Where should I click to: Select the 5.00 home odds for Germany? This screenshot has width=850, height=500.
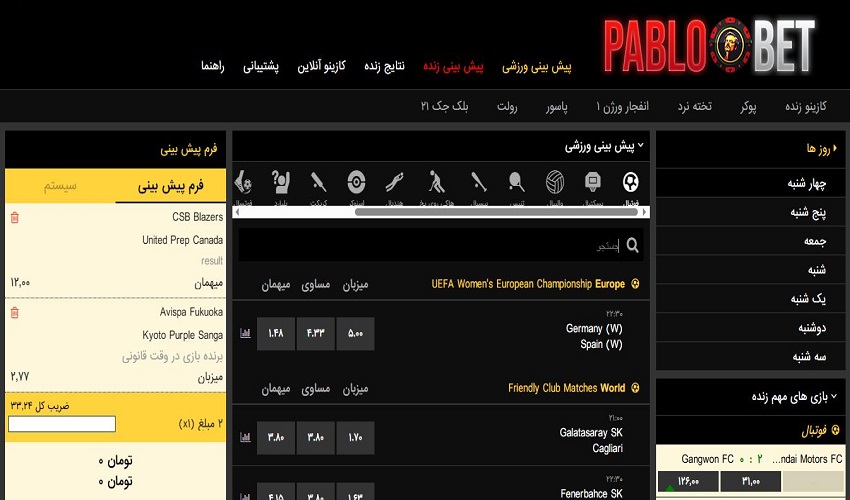[355, 333]
